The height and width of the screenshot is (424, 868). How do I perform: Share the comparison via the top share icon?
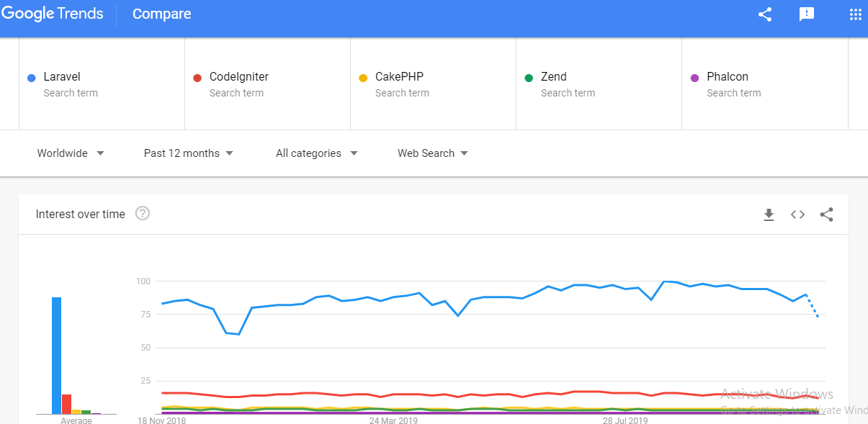[x=764, y=14]
